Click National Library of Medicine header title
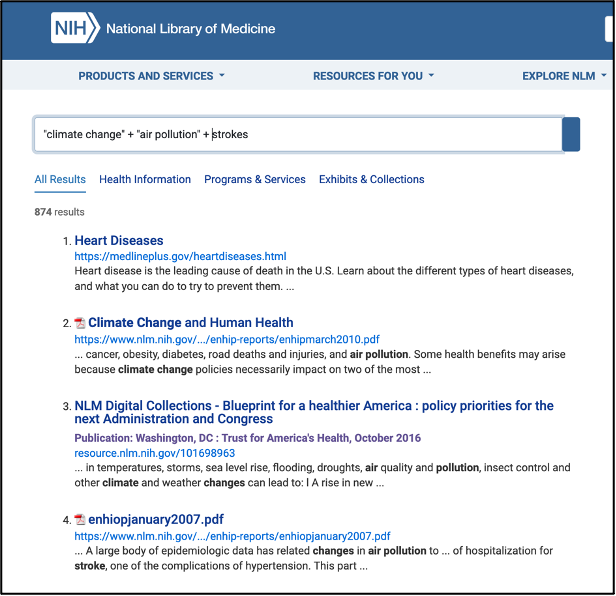 pyautogui.click(x=191, y=29)
